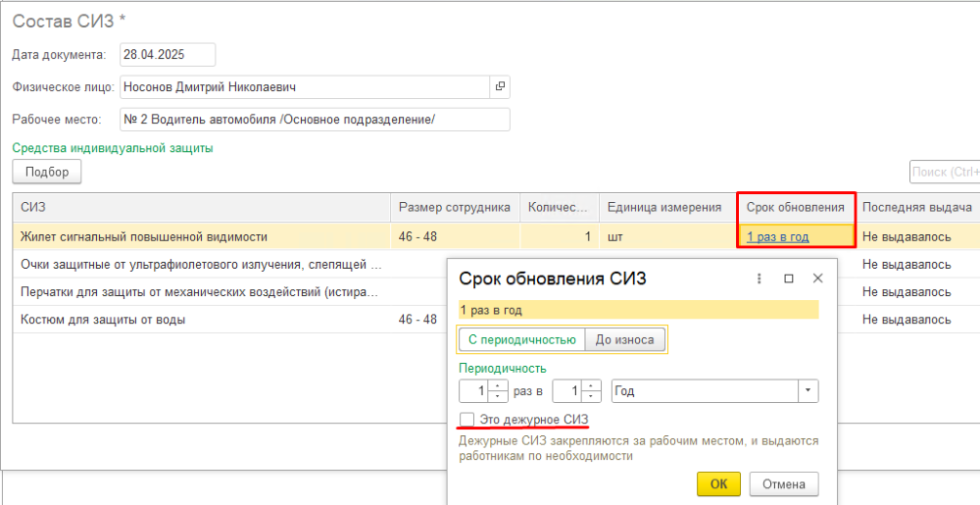Cancel the dialog with Отмена
This screenshot has height=505, width=980.
click(x=783, y=483)
